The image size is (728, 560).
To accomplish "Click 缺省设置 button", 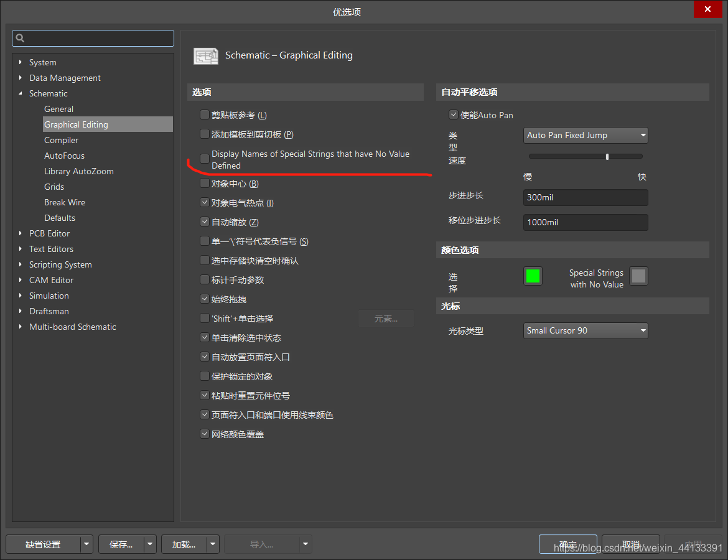I will (43, 544).
